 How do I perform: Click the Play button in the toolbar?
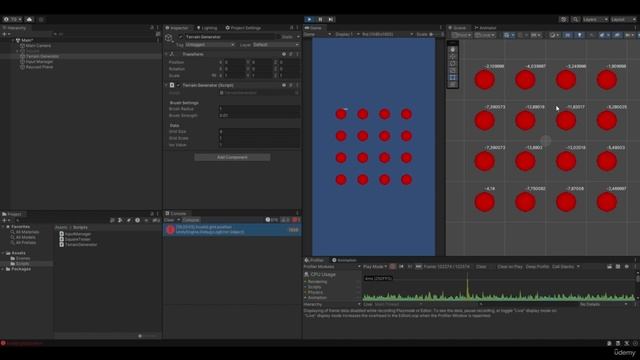(x=309, y=19)
